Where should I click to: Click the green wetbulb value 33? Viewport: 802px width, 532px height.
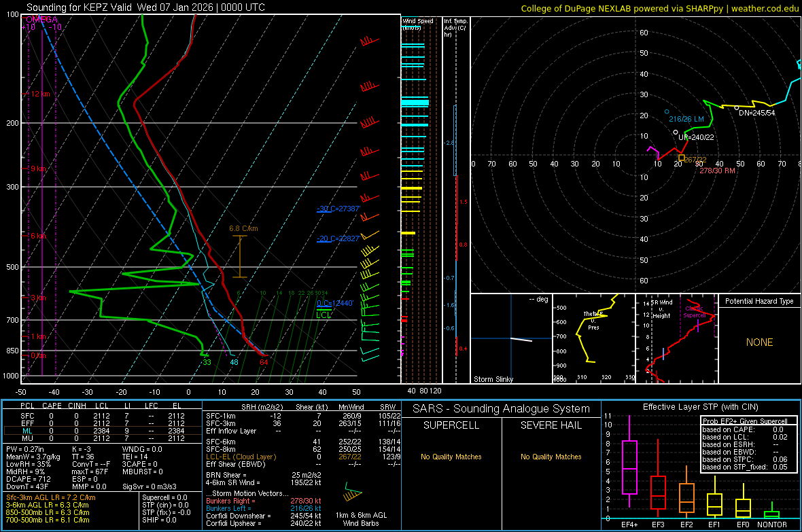coord(207,362)
